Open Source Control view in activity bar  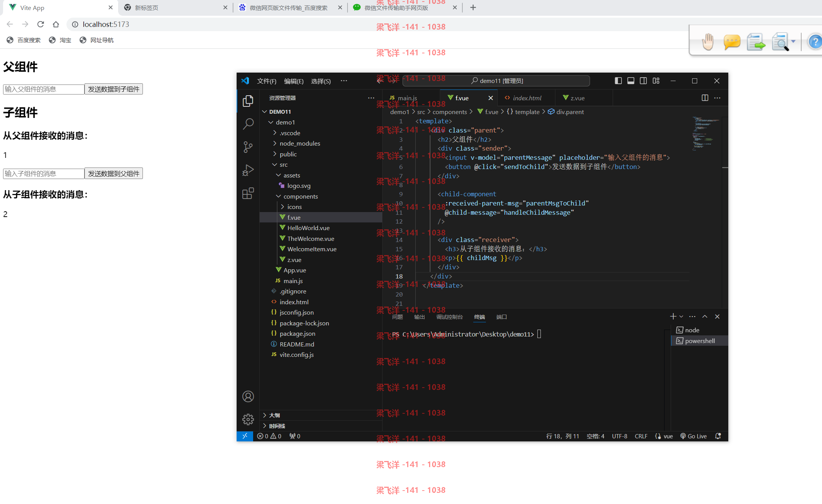coord(248,147)
